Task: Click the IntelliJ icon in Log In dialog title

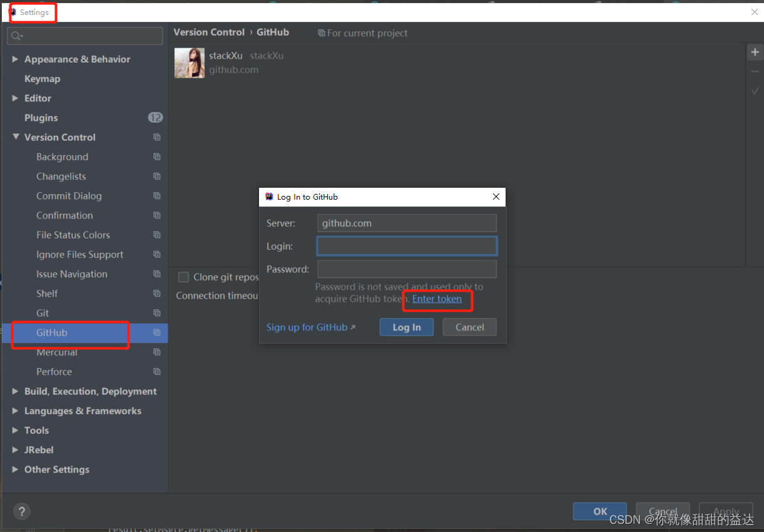Action: [269, 197]
